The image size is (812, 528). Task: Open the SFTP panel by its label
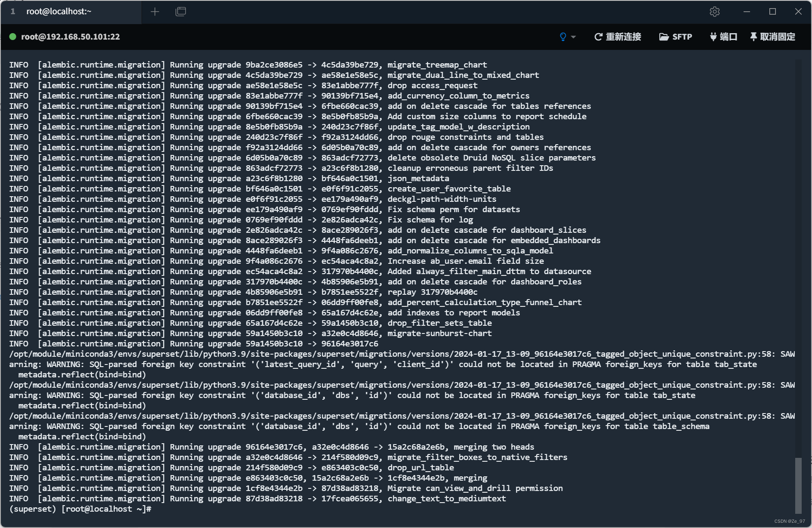[x=682, y=37]
